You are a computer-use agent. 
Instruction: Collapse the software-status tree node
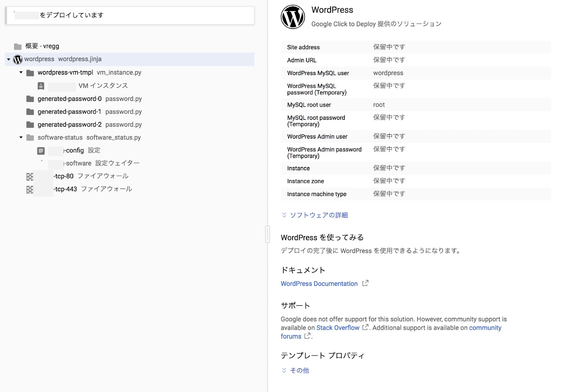(21, 137)
